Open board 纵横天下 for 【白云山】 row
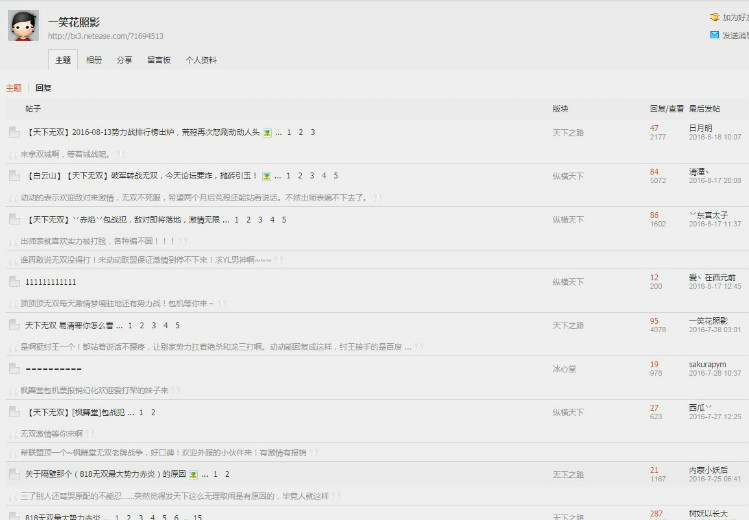This screenshot has height=520, width=749. 568,176
